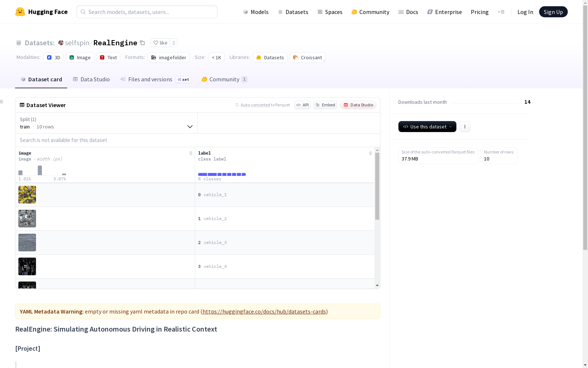Viewport: 588px width, 368px height.
Task: Open the RealEngine dataset name link
Action: 115,43
